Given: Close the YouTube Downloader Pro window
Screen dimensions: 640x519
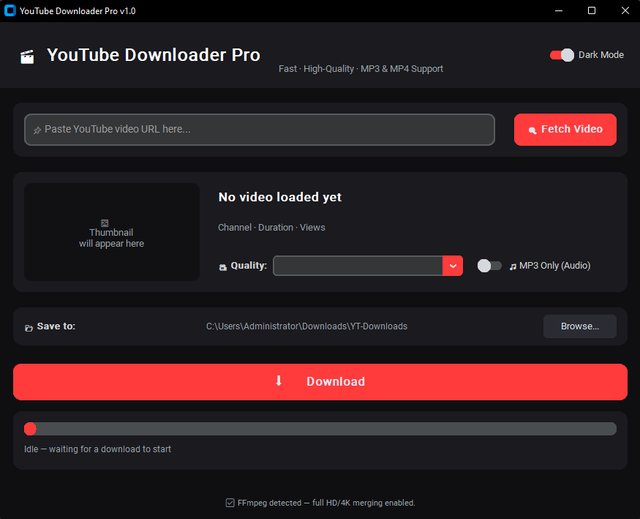Looking at the screenshot, I should (625, 11).
